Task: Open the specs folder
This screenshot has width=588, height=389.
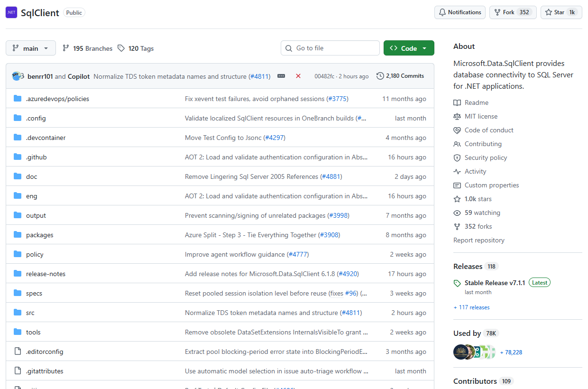Action: point(34,293)
